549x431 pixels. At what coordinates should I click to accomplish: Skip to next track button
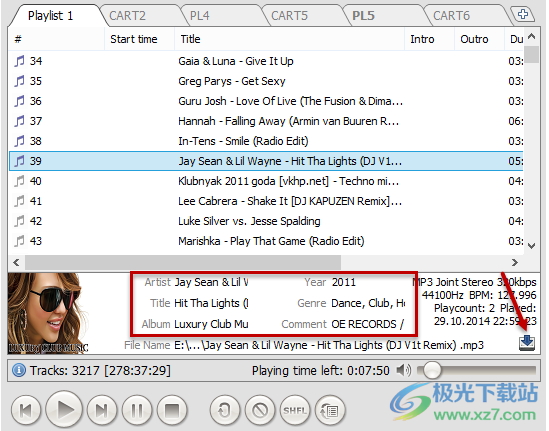[x=102, y=410]
